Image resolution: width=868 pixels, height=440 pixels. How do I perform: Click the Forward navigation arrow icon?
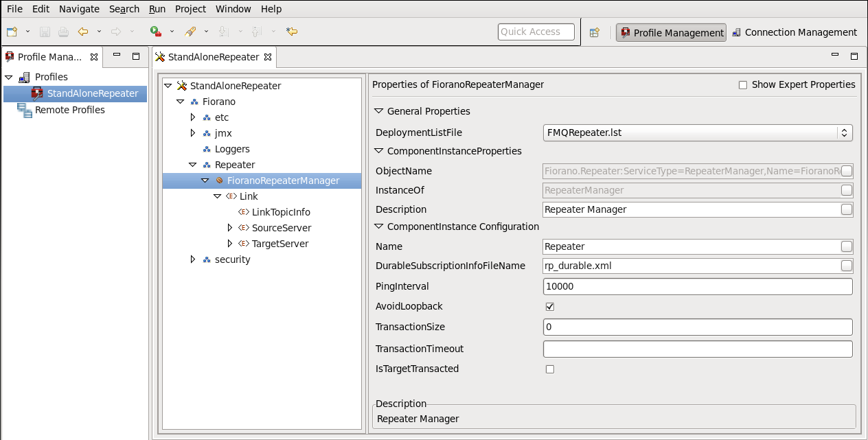[x=116, y=32]
